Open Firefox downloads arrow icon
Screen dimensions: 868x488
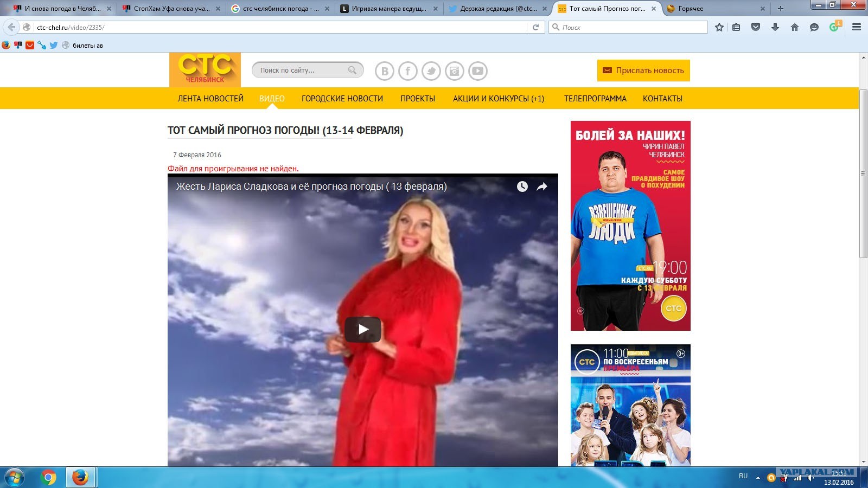coord(775,27)
